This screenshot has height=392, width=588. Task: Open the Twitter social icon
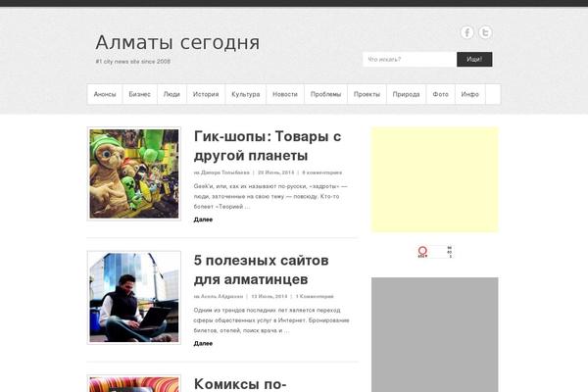(x=485, y=32)
